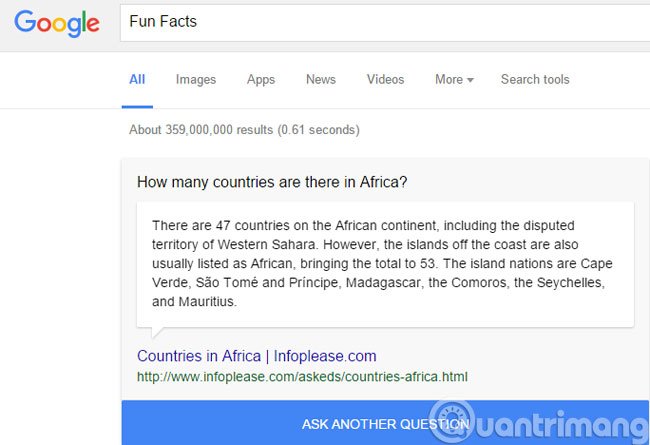The width and height of the screenshot is (650, 445).
Task: Select the All results tab
Action: [x=137, y=80]
